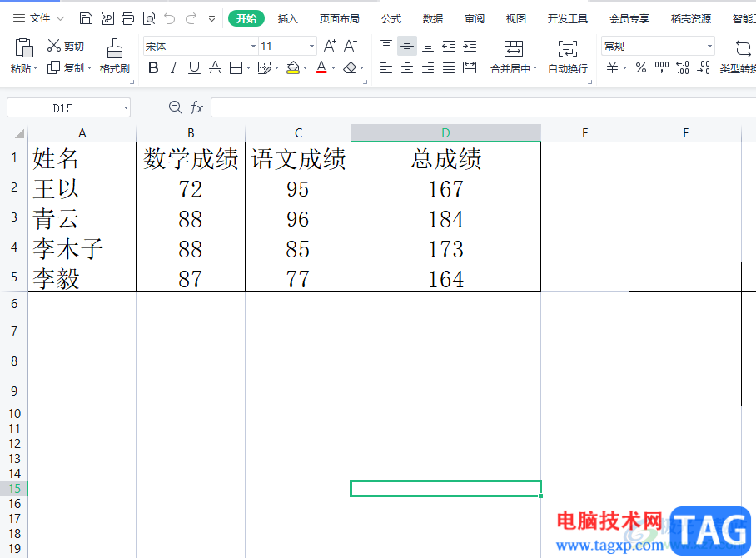Click the red font color A

point(321,68)
